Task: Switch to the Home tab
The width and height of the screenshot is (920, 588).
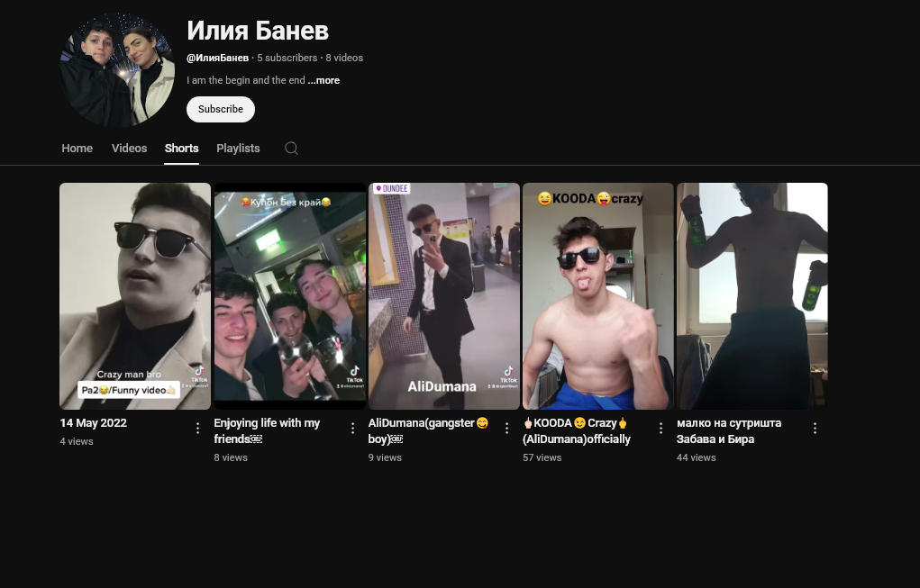Action: [x=77, y=149]
